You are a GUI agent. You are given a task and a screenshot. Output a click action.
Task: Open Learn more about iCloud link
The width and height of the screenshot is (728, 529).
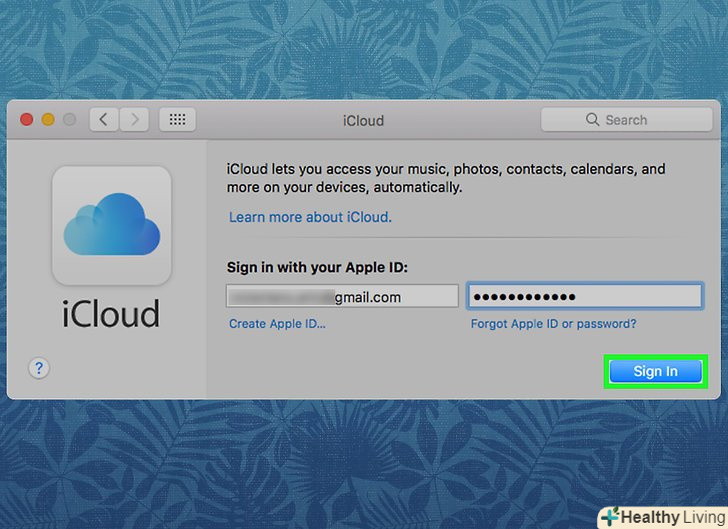click(x=310, y=217)
